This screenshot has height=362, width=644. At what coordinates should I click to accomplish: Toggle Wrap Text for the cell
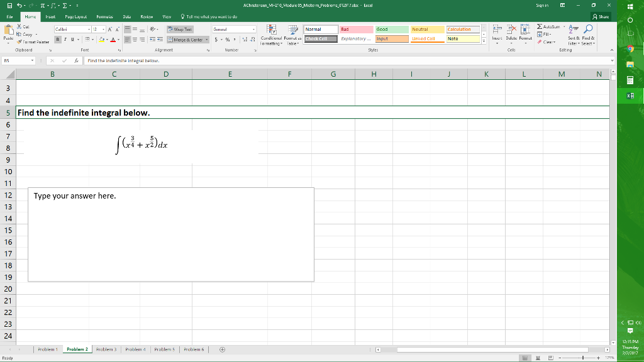179,29
